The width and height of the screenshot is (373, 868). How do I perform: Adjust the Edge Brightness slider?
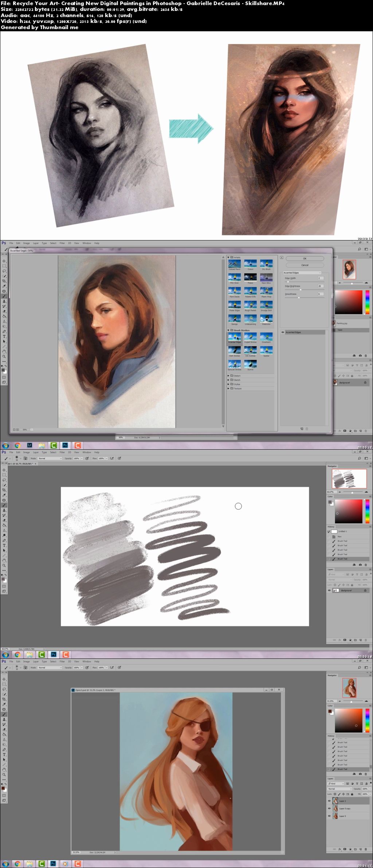(300, 290)
